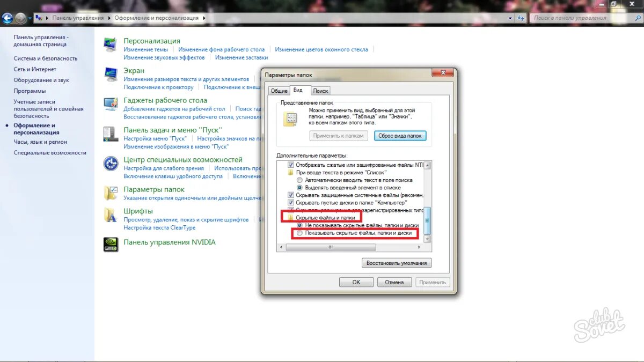Screen dimensions: 644x362
Task: Click the folder icon beside Скрытые файлы и папки
Action: [x=290, y=218]
